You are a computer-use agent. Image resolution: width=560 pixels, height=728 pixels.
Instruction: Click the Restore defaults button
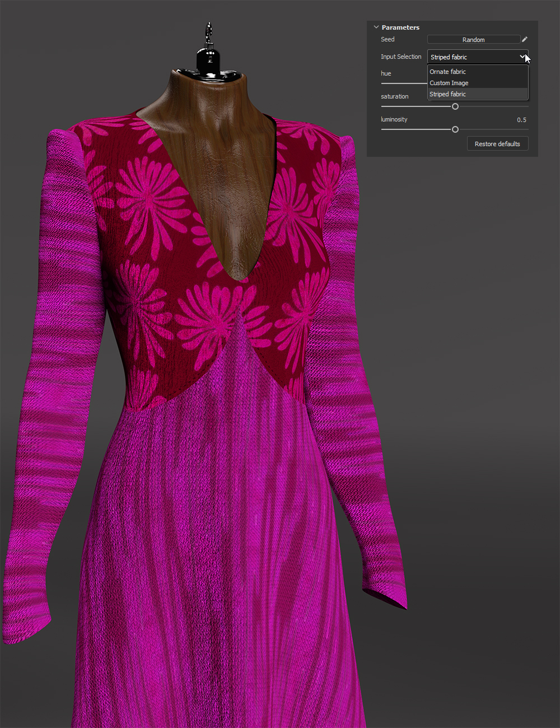click(497, 143)
